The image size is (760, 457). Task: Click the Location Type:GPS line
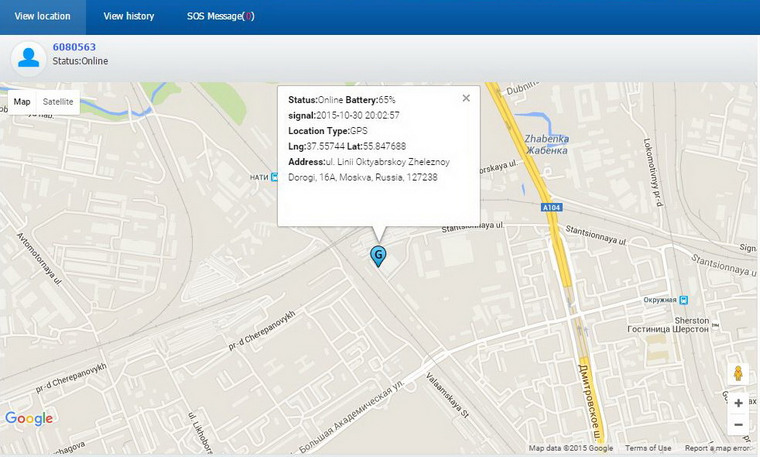328,131
